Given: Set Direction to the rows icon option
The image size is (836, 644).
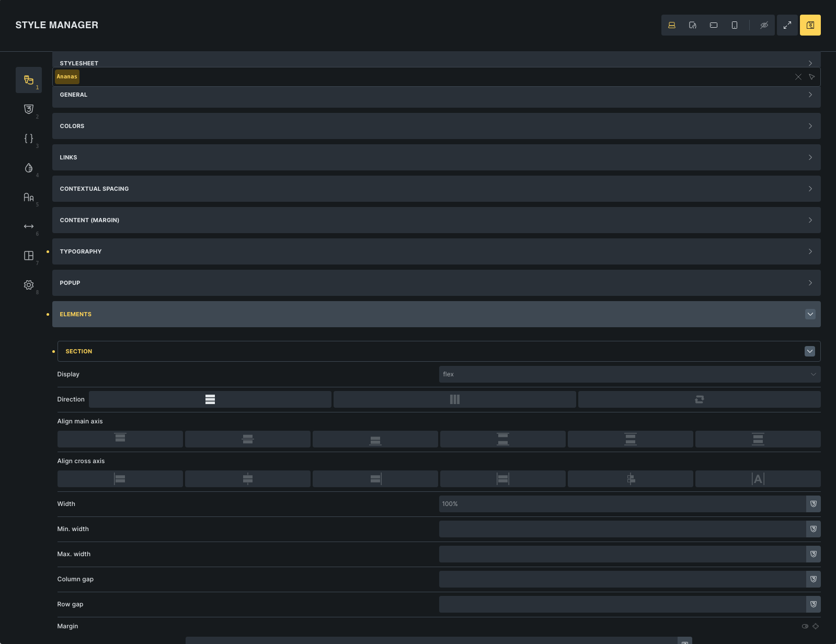Looking at the screenshot, I should pos(210,399).
